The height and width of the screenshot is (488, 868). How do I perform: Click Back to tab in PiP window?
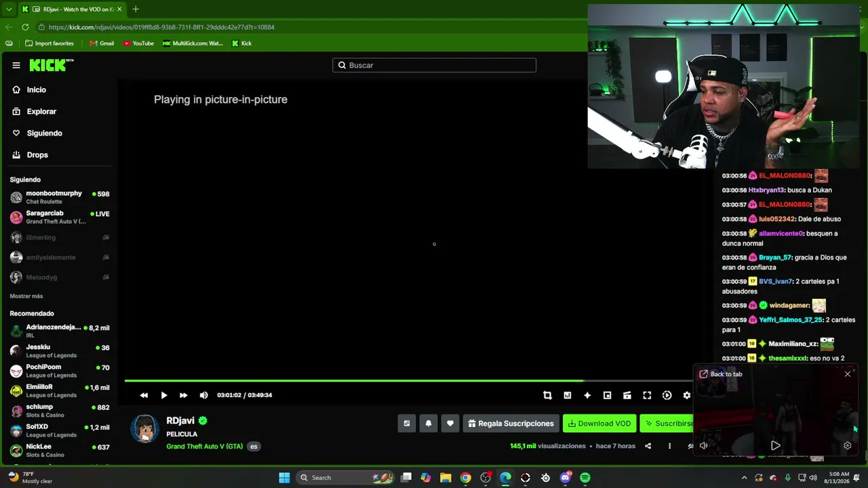click(721, 374)
